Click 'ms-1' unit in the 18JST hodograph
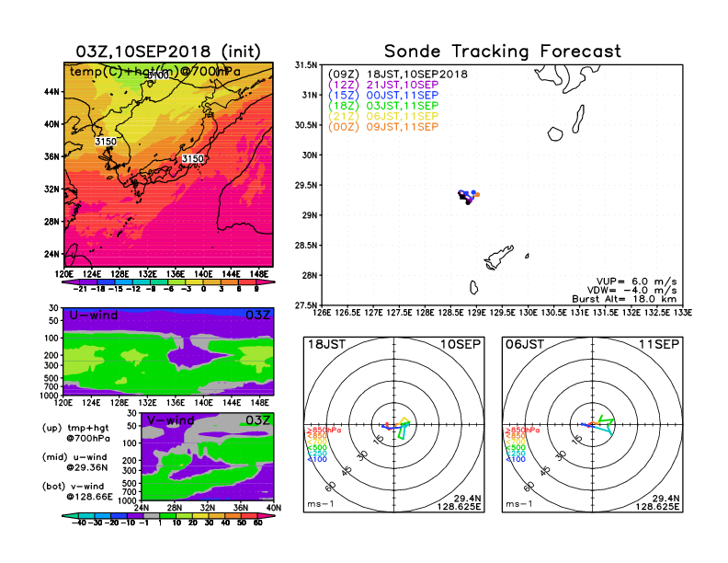Image resolution: width=728 pixels, height=563 pixels. pyautogui.click(x=320, y=504)
